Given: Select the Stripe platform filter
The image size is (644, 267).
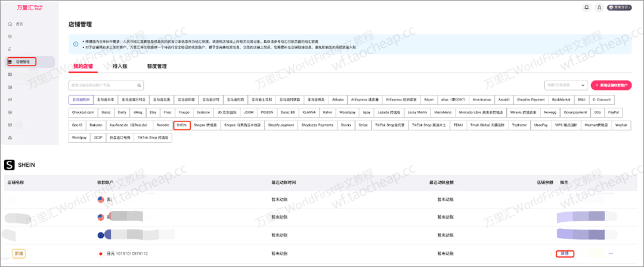Looking at the screenshot, I should pyautogui.click(x=363, y=125).
